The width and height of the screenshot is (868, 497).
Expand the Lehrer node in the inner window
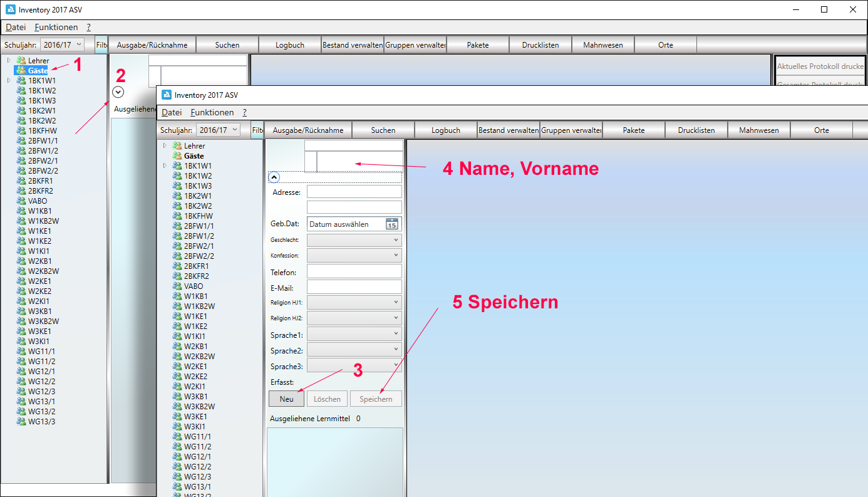(x=165, y=146)
